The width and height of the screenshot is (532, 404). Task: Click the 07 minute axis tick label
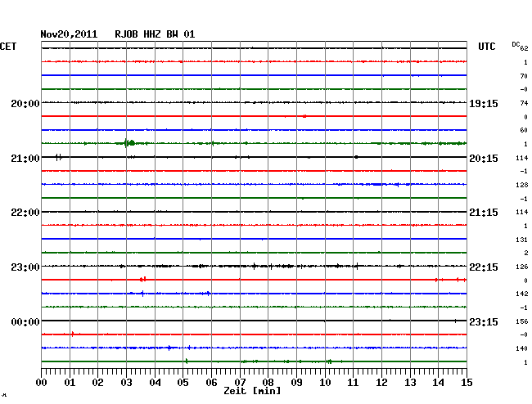240,382
